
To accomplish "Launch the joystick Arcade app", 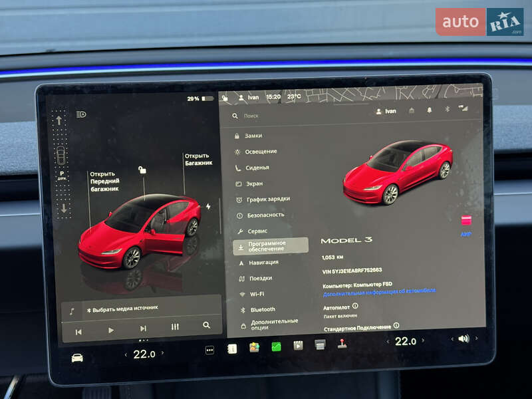I will 342,343.
